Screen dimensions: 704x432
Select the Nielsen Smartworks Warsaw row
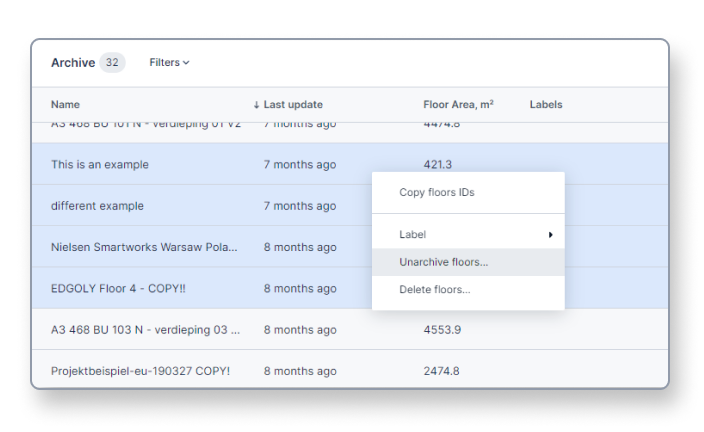350,247
